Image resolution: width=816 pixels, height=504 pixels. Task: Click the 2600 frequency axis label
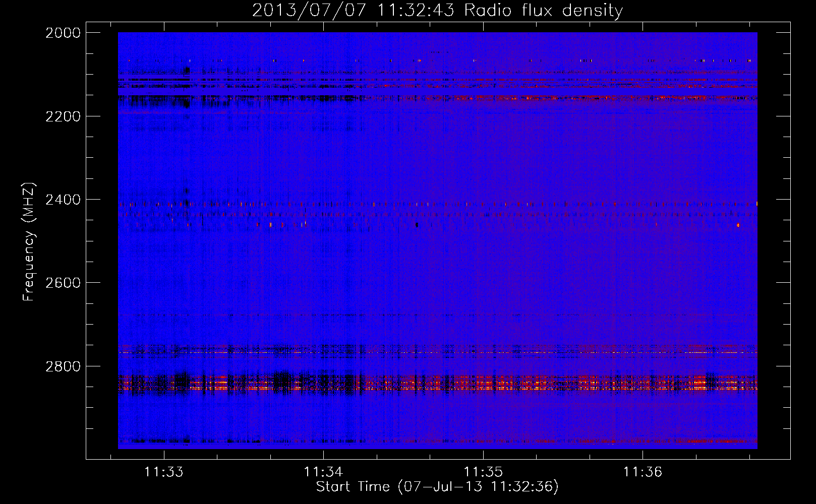pos(63,283)
